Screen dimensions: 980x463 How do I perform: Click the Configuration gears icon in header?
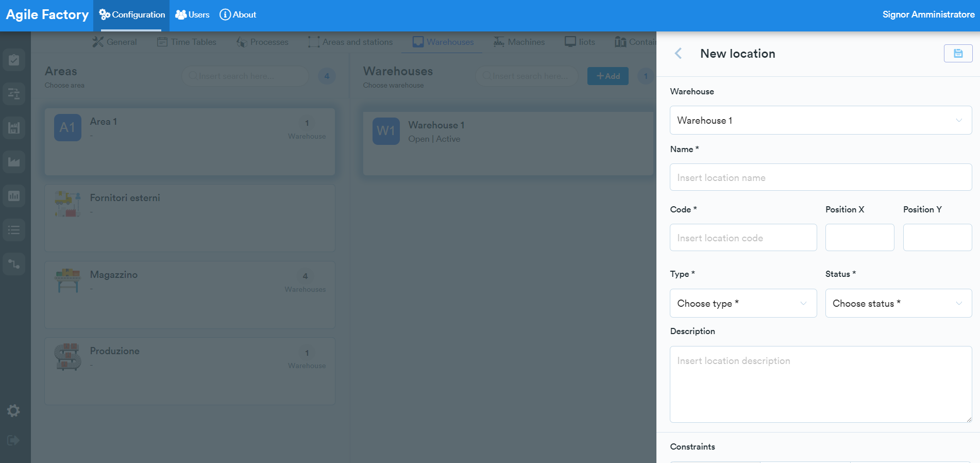(x=105, y=14)
